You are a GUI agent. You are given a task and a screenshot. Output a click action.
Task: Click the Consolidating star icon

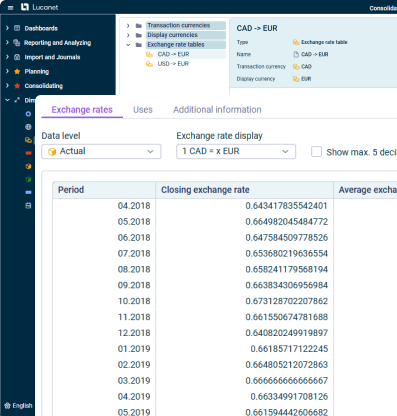tap(17, 86)
